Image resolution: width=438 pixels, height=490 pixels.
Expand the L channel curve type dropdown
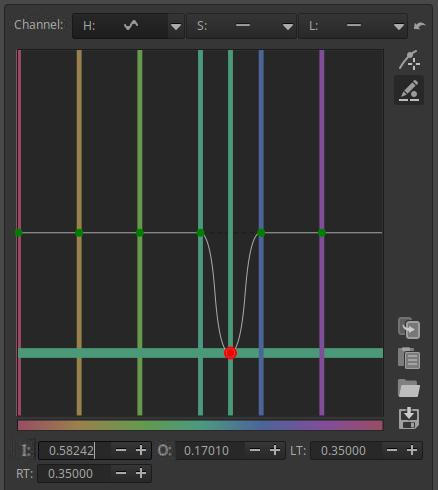point(399,26)
